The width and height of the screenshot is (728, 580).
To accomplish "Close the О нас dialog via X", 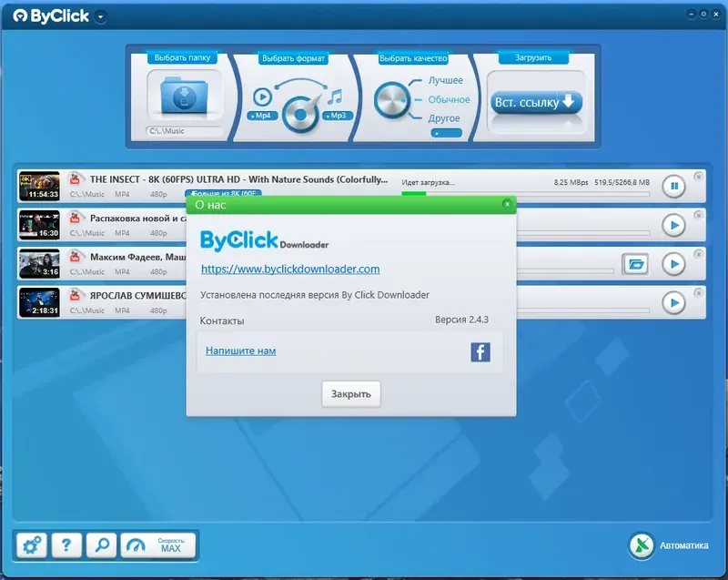I will click(507, 204).
